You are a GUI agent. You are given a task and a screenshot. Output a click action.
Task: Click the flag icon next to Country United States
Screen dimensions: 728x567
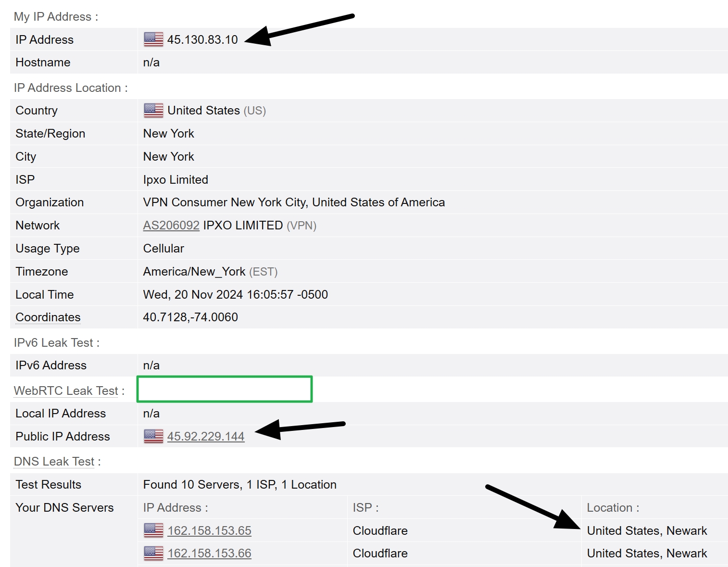click(153, 110)
